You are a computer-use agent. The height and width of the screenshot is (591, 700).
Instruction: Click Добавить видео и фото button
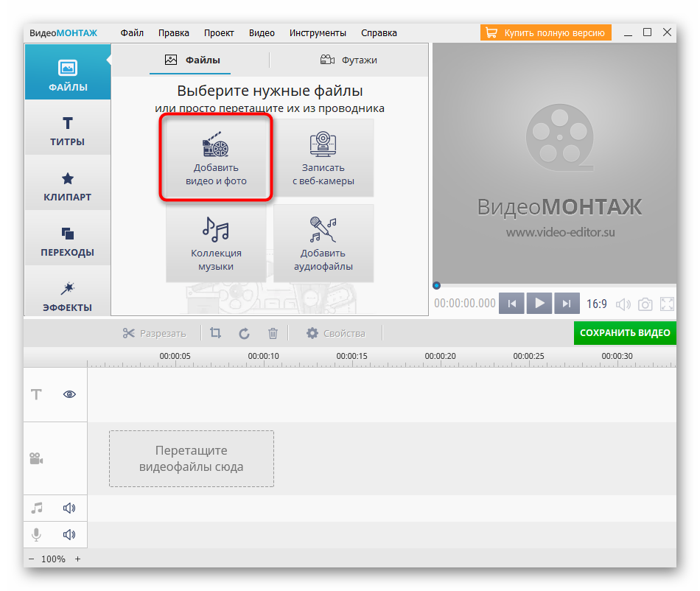(216, 157)
